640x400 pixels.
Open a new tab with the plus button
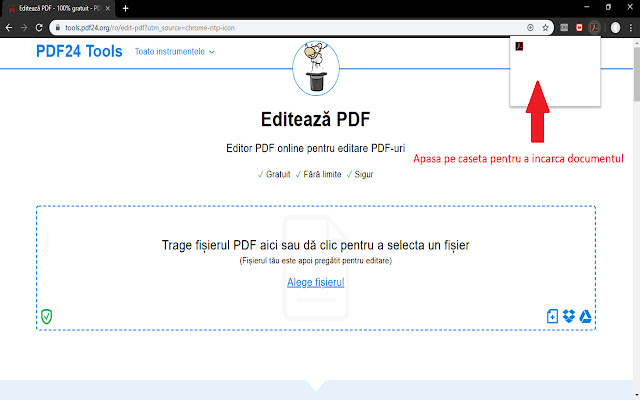pos(125,8)
